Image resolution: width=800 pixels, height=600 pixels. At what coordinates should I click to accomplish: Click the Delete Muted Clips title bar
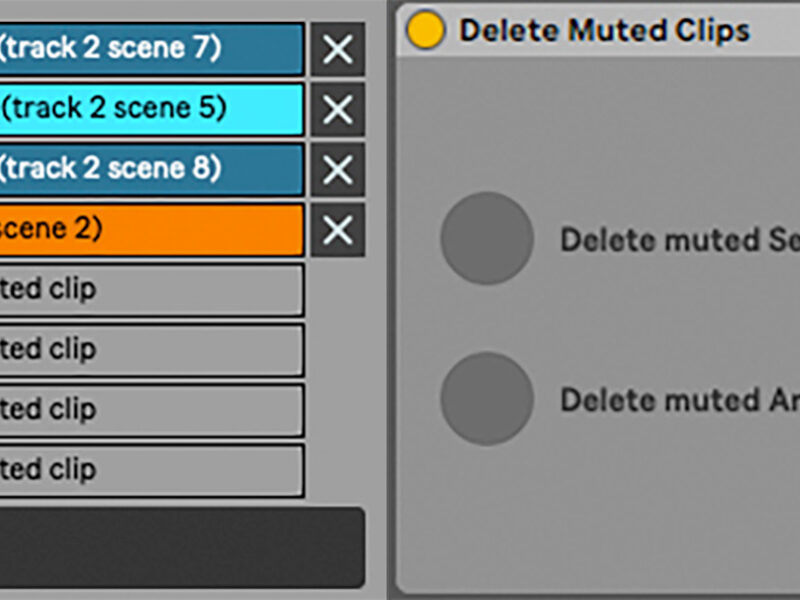620,31
